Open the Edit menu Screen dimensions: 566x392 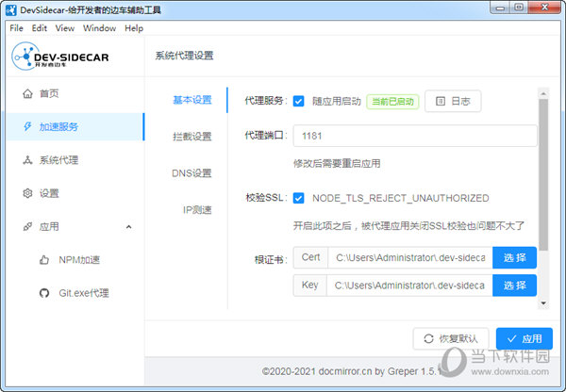[x=40, y=28]
